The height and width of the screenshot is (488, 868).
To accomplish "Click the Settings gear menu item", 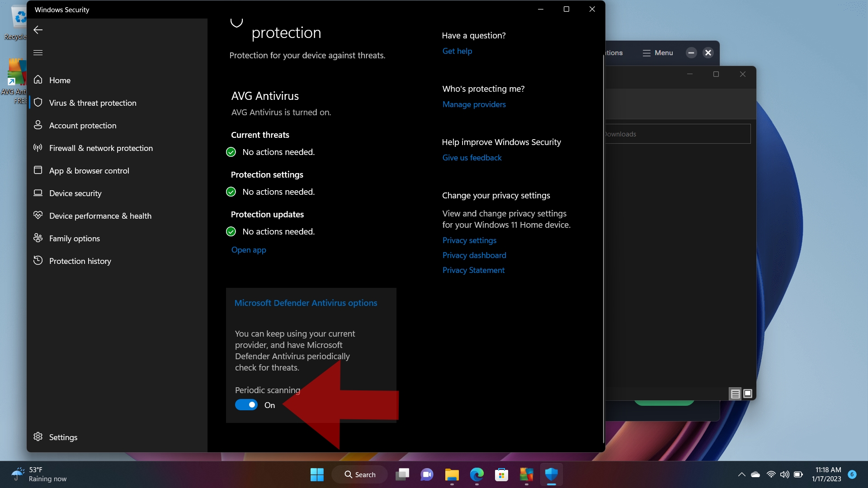I will 63,437.
